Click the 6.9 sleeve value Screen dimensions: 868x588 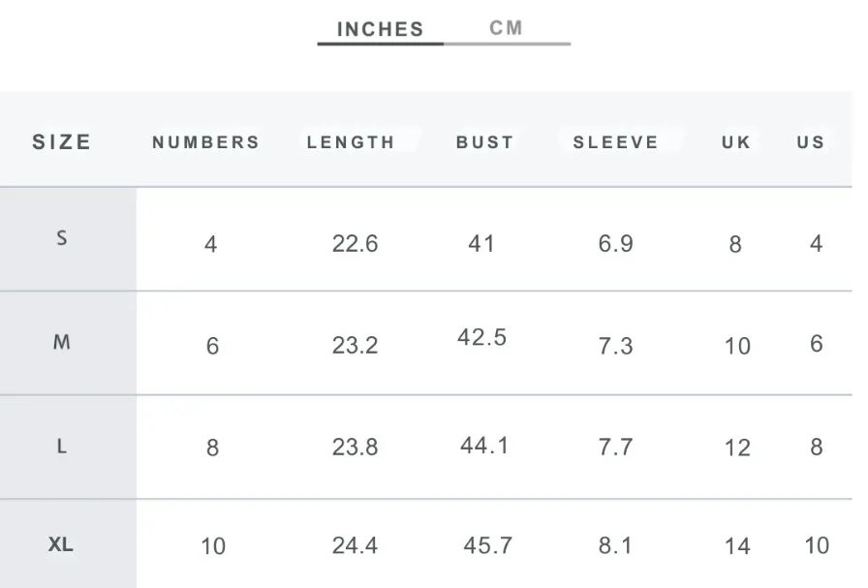(615, 243)
